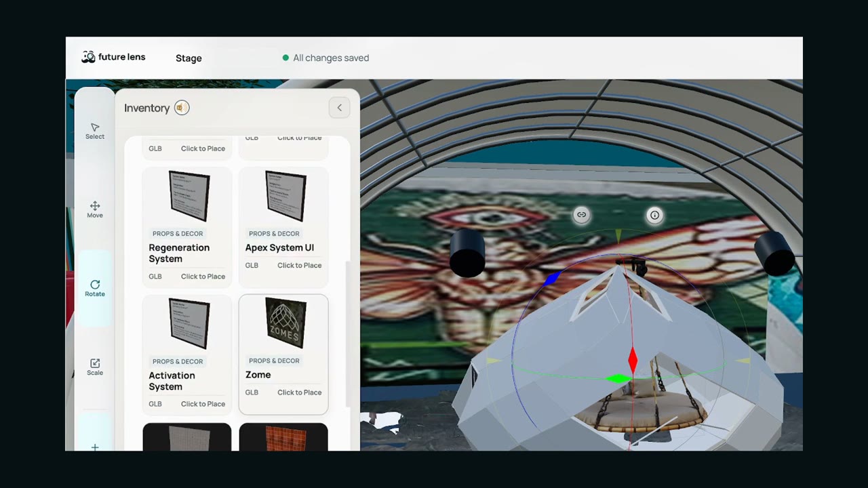Click the plus button at sidebar bottom
The image size is (868, 488).
pos(95,447)
